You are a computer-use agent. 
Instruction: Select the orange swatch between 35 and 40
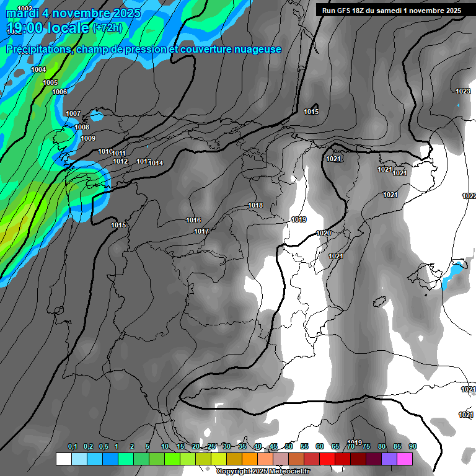tap(250, 459)
